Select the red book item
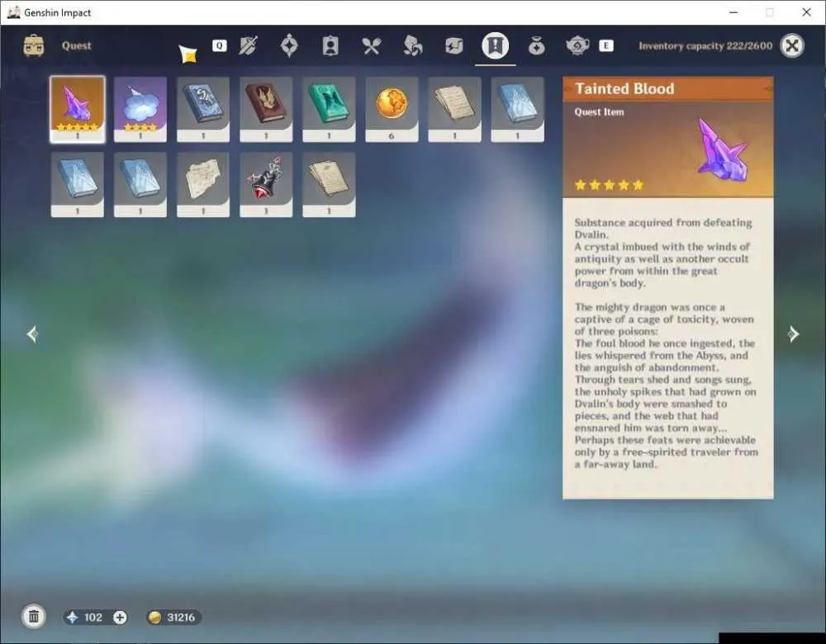The height and width of the screenshot is (644, 826). tap(266, 110)
